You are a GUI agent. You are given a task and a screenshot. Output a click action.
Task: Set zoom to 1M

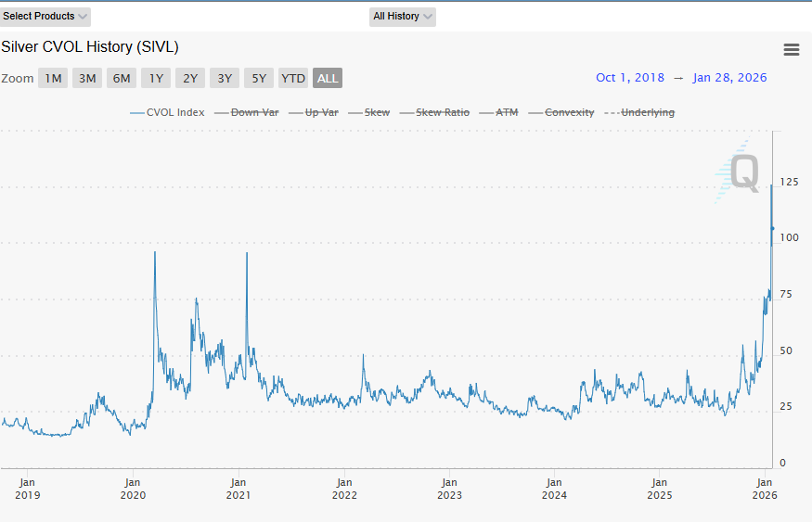point(53,78)
